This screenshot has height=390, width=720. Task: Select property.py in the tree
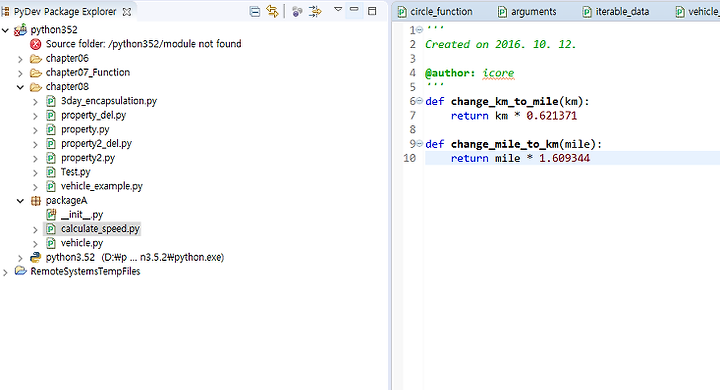85,130
